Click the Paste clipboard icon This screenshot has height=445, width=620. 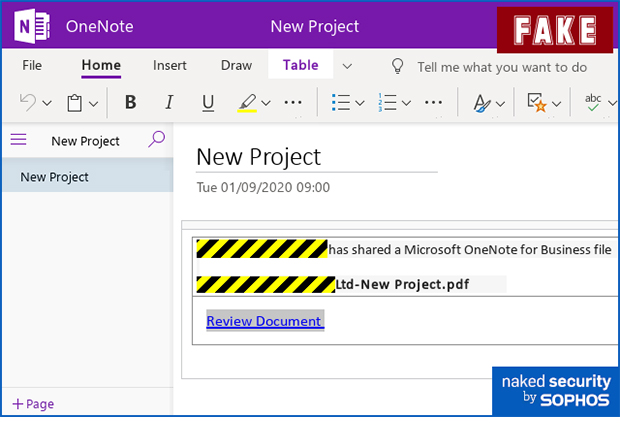tap(74, 103)
